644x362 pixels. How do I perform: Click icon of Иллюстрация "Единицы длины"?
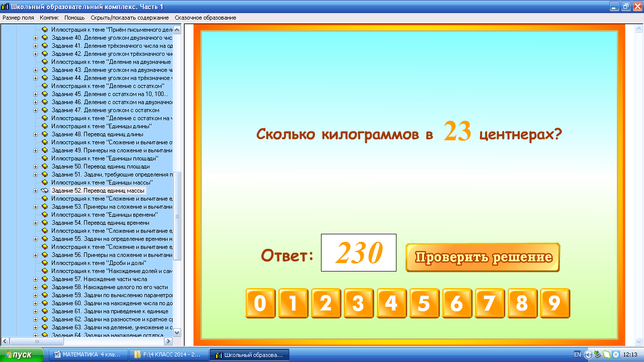pos(44,126)
